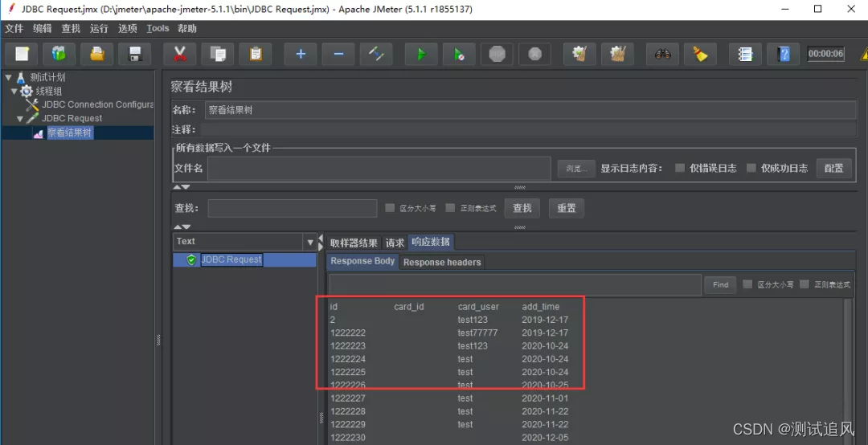868x445 pixels.
Task: Reset search with yellow broom icon
Action: pos(700,54)
